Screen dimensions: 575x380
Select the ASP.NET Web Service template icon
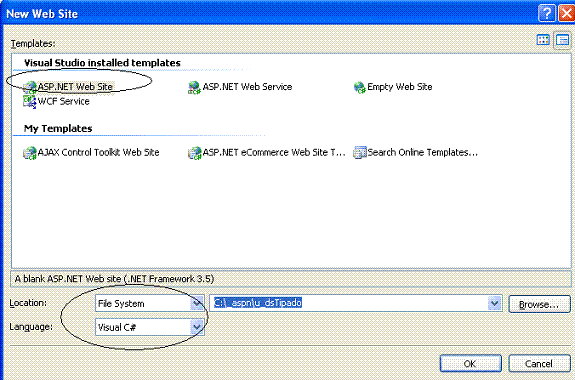coord(194,88)
